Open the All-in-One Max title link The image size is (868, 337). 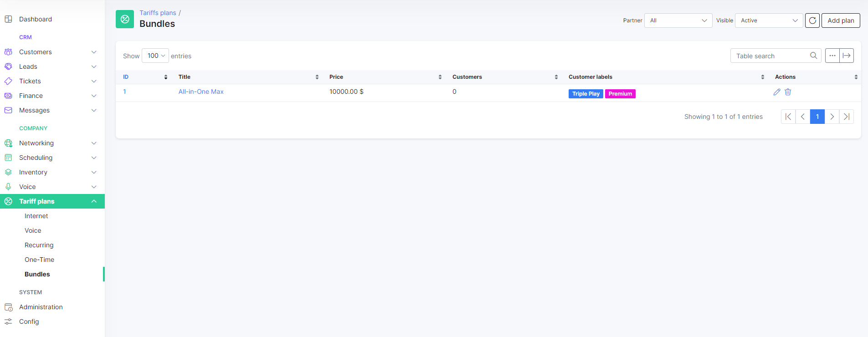[201, 92]
